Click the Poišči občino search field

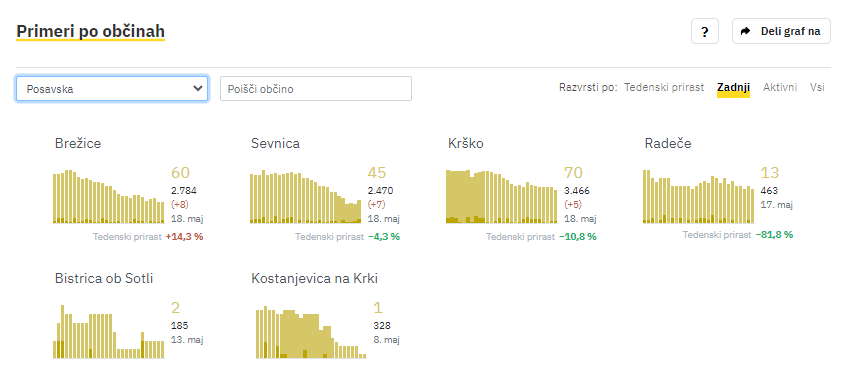click(x=316, y=89)
